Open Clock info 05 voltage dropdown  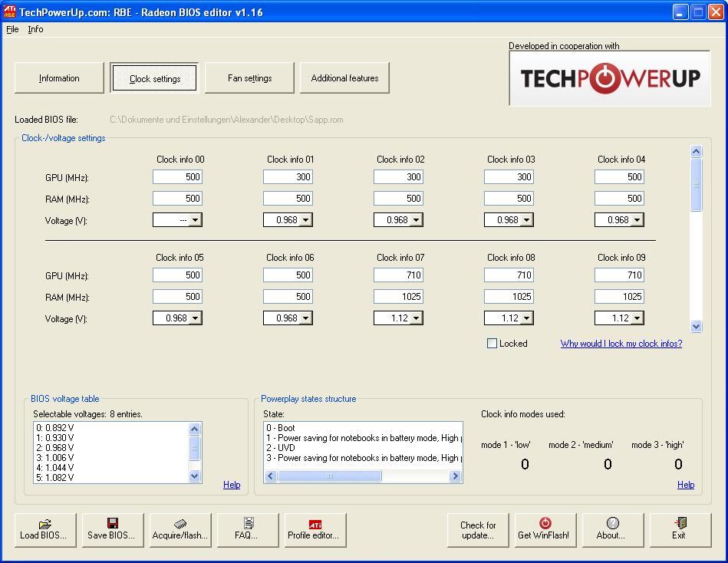point(196,318)
